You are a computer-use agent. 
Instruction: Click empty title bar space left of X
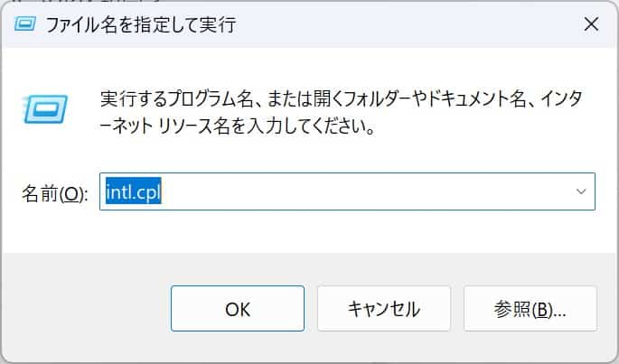point(407,24)
